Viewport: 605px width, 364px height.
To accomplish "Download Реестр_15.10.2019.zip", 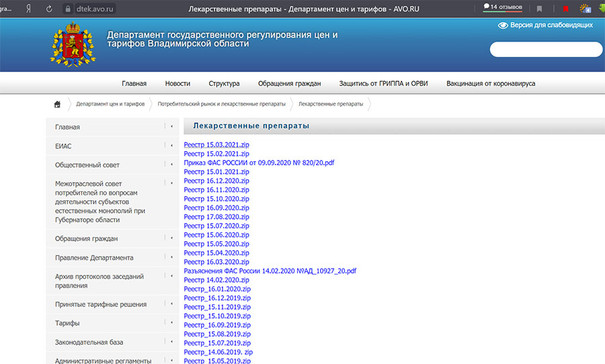I will coord(217,316).
